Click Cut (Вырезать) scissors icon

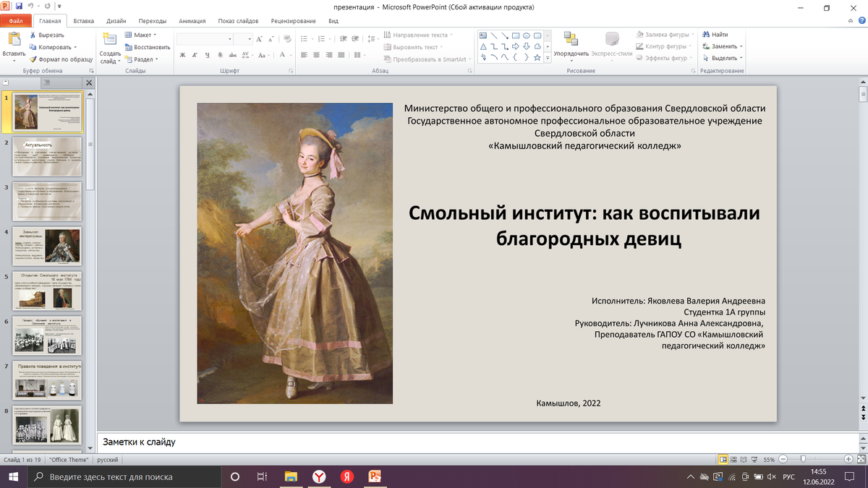click(33, 35)
